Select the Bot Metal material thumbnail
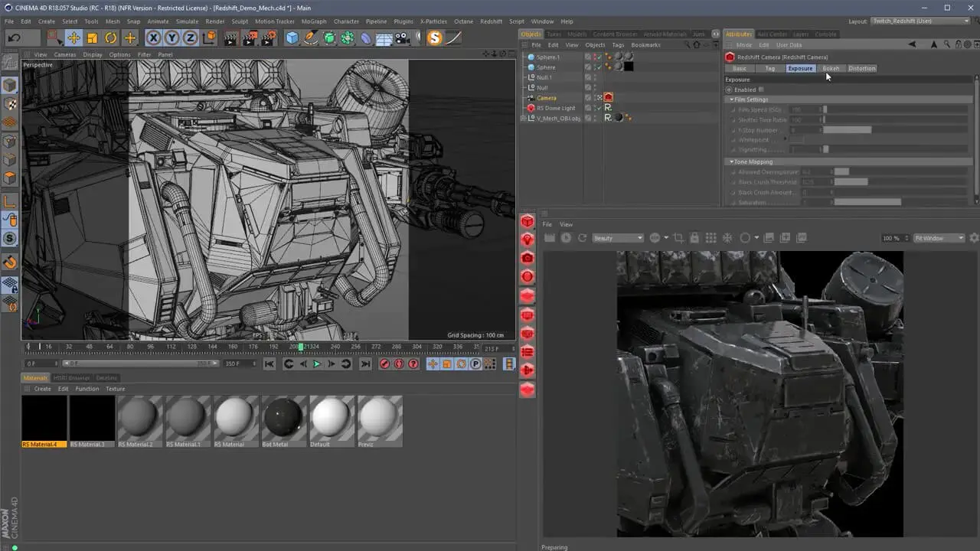The height and width of the screenshot is (551, 980). click(283, 418)
